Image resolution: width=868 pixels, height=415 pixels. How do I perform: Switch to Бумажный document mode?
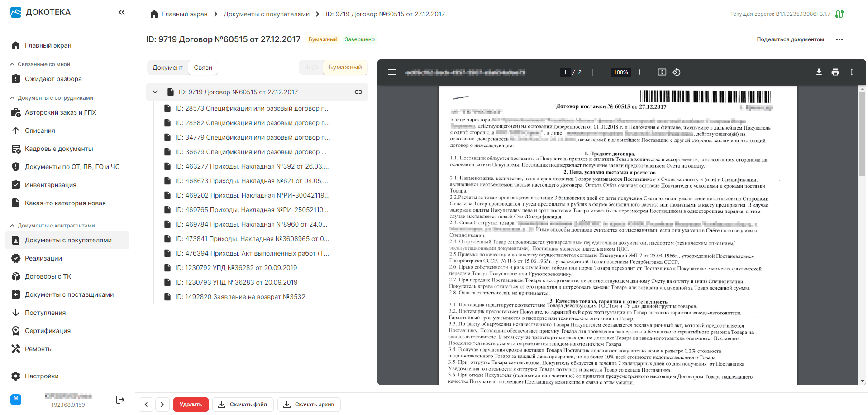point(345,68)
